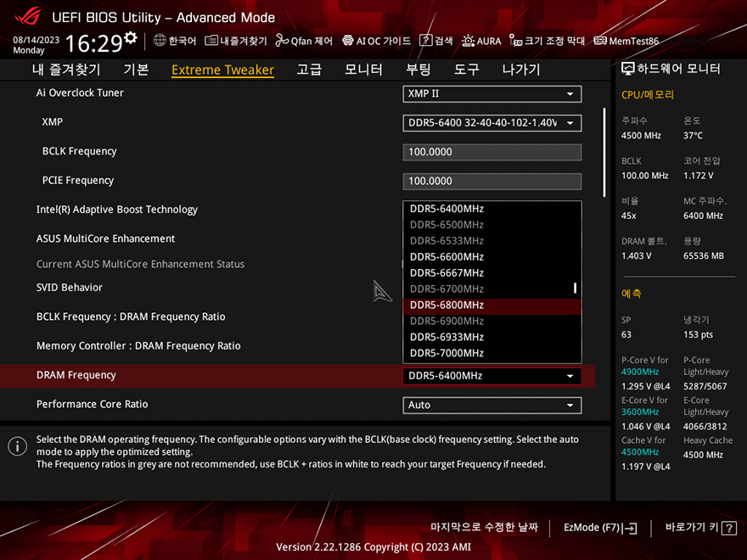
Task: Click the EzMode exit arrow icon
Action: (x=629, y=528)
